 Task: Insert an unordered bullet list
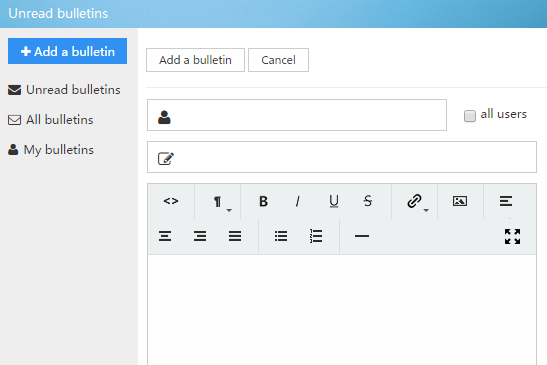(281, 236)
